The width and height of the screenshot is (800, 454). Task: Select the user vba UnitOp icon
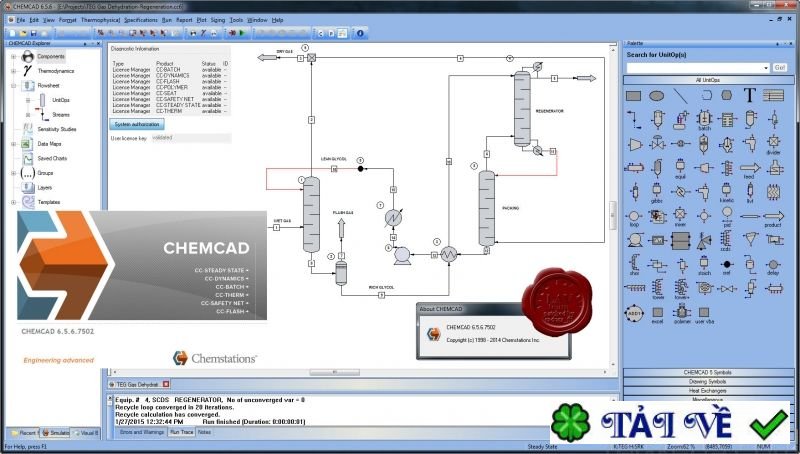click(704, 315)
